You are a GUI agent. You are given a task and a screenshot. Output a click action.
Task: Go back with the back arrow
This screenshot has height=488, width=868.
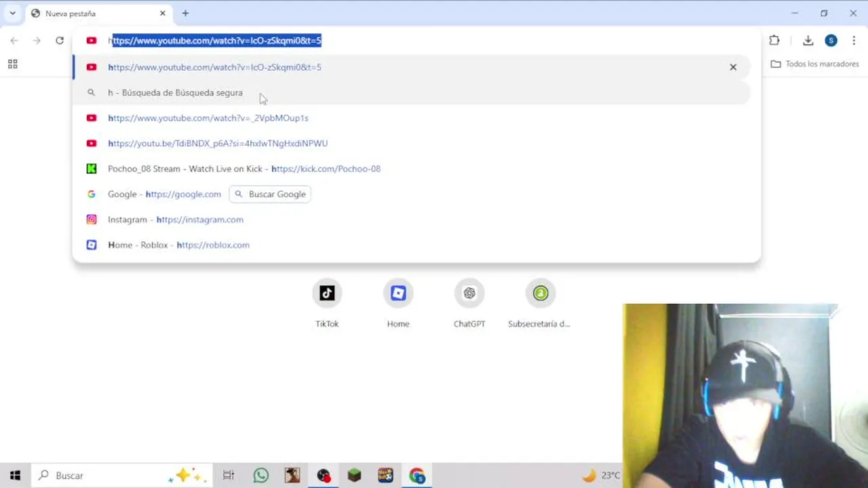pos(14,41)
